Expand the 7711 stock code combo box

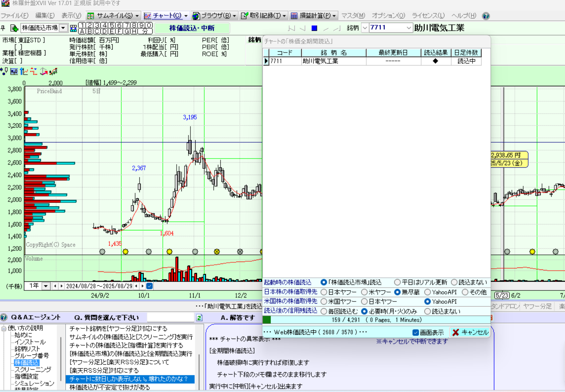pyautogui.click(x=409, y=28)
